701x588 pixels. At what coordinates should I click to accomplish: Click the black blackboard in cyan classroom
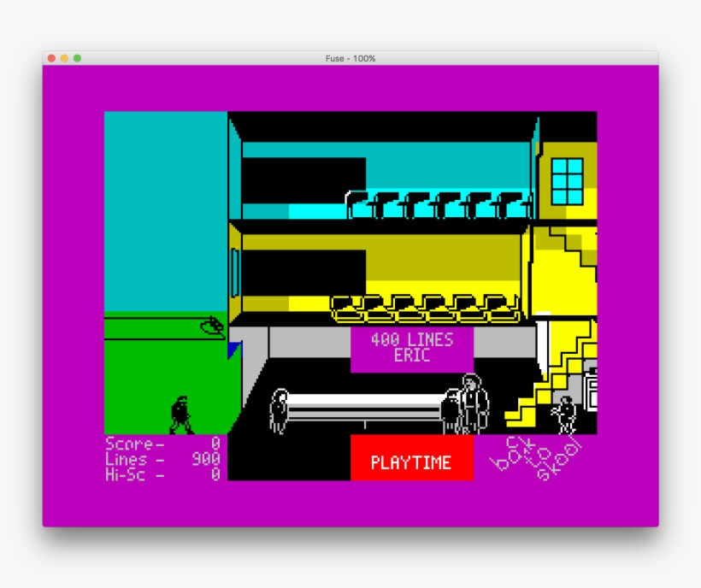tap(304, 180)
